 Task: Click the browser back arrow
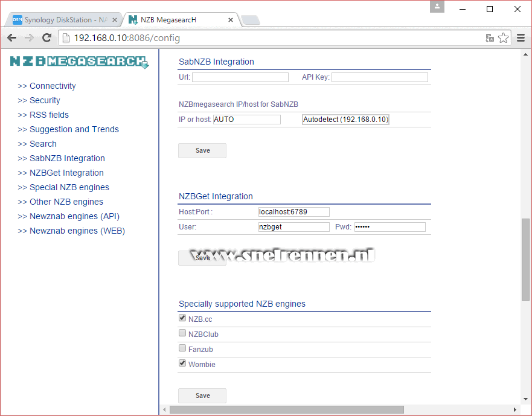12,37
